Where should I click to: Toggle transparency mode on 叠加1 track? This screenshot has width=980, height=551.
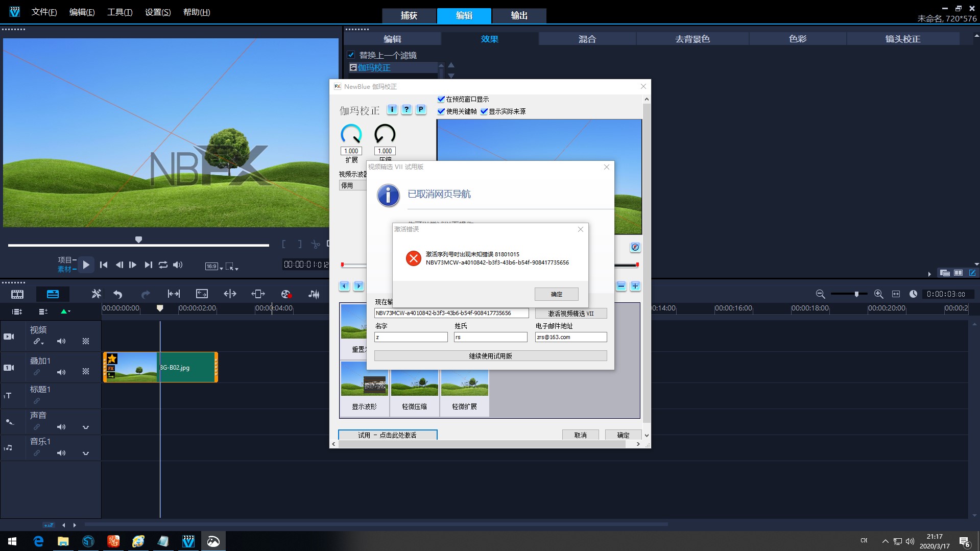tap(86, 372)
